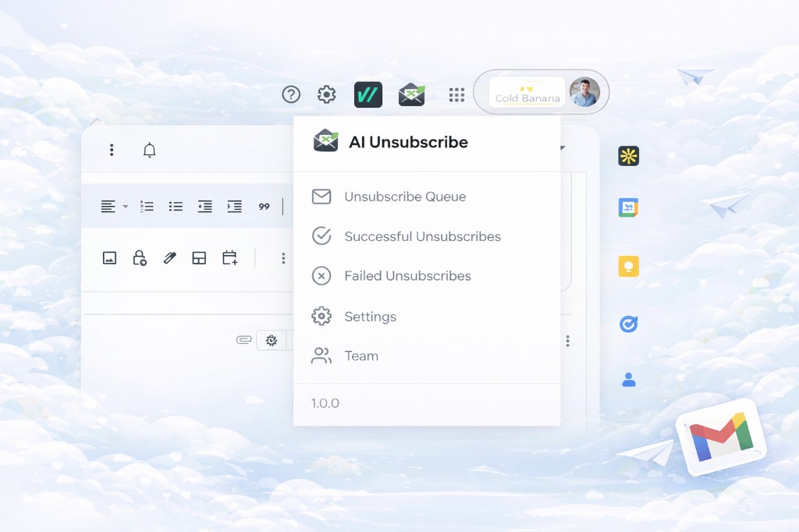
Task: Click the dark teal extension icon beside settings
Action: tap(368, 94)
